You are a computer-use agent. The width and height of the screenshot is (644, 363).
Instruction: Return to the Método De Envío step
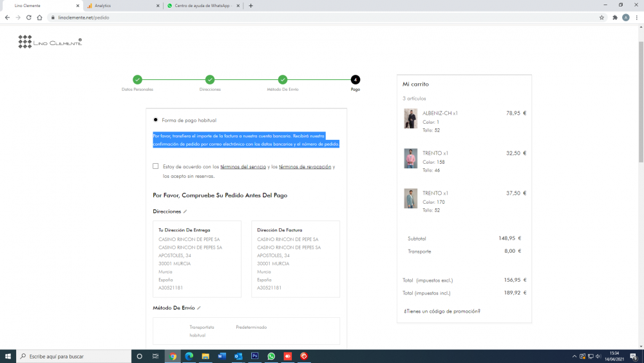[x=283, y=79]
